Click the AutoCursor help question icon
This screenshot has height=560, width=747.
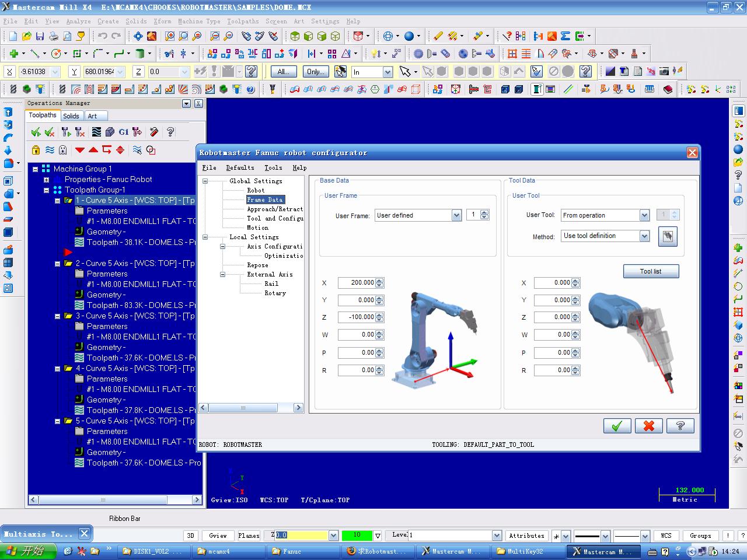[x=252, y=71]
